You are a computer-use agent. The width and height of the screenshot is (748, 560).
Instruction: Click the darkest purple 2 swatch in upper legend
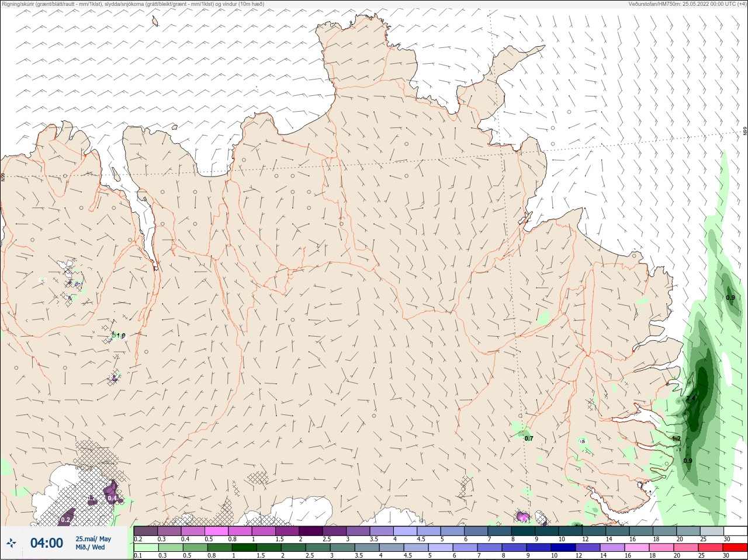coord(311,531)
